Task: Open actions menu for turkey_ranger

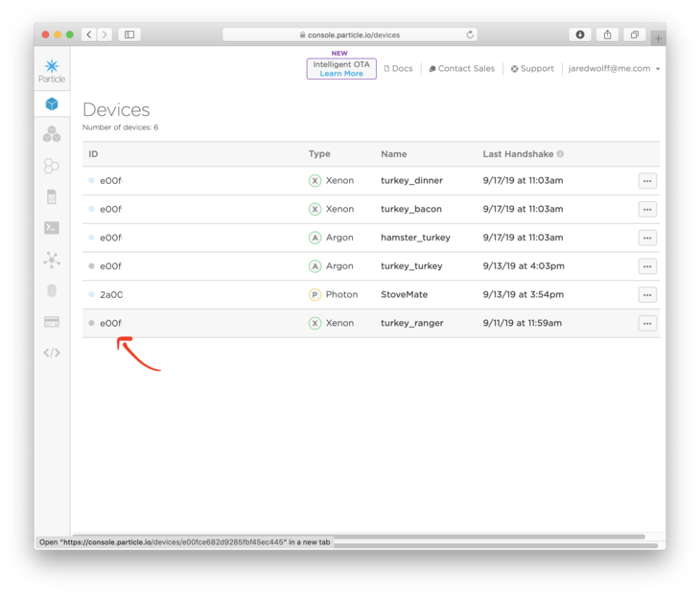Action: pyautogui.click(x=647, y=324)
